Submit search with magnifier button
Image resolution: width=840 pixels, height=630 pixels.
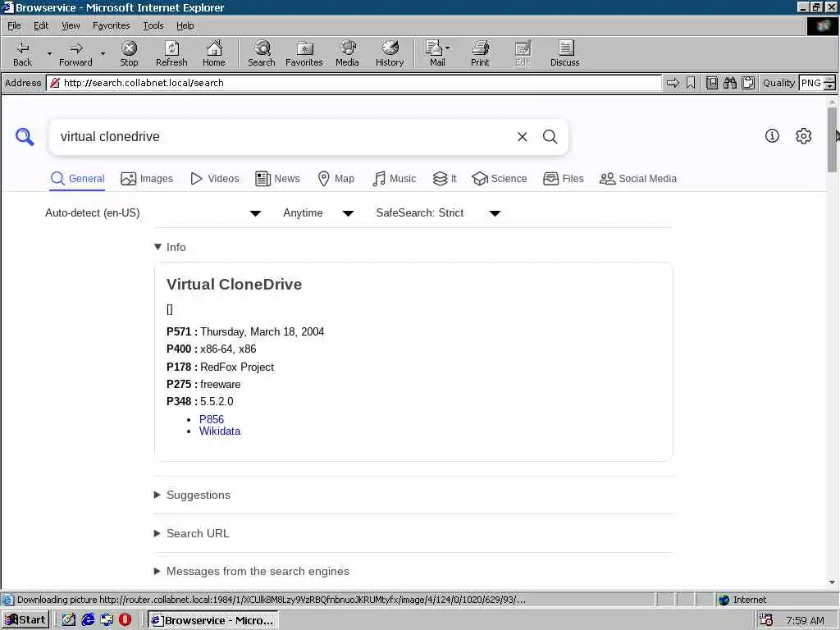pos(550,137)
